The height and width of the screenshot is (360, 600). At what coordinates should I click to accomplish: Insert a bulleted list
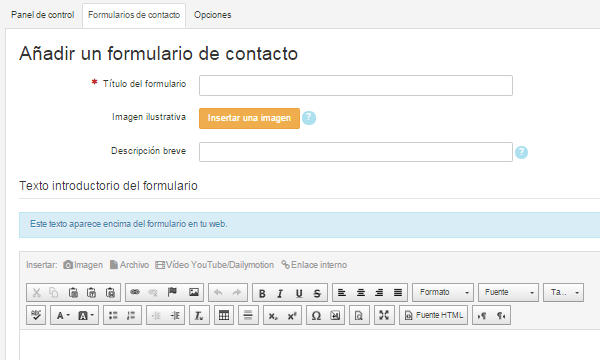click(x=113, y=316)
